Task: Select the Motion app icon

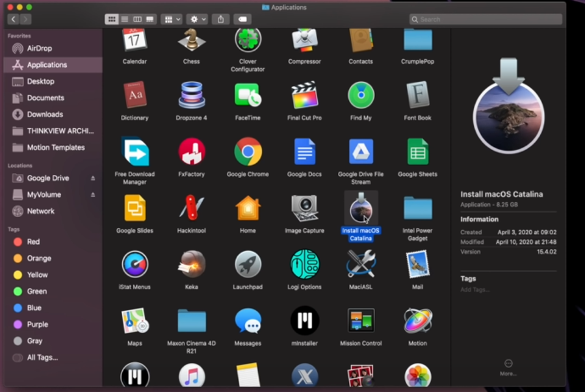Action: (417, 320)
